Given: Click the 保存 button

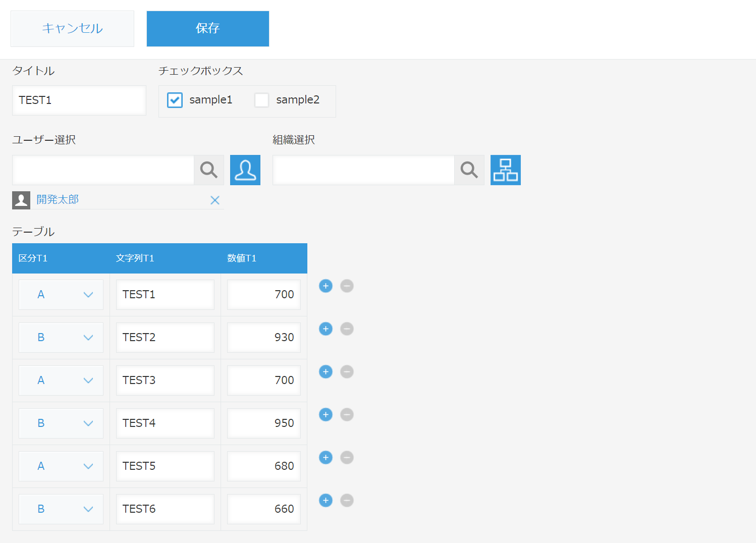Looking at the screenshot, I should click(x=208, y=29).
